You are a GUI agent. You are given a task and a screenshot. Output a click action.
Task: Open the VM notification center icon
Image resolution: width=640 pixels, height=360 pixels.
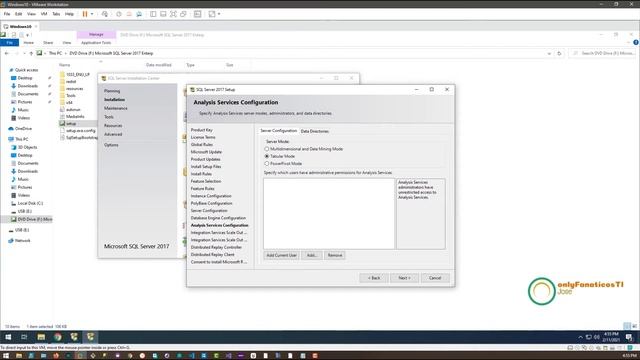pos(629,337)
